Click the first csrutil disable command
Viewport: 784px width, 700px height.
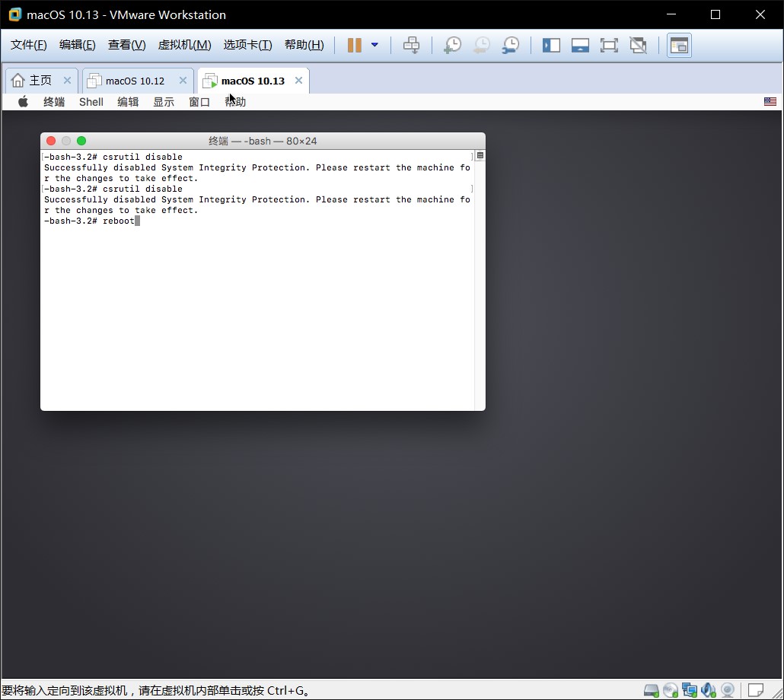113,157
